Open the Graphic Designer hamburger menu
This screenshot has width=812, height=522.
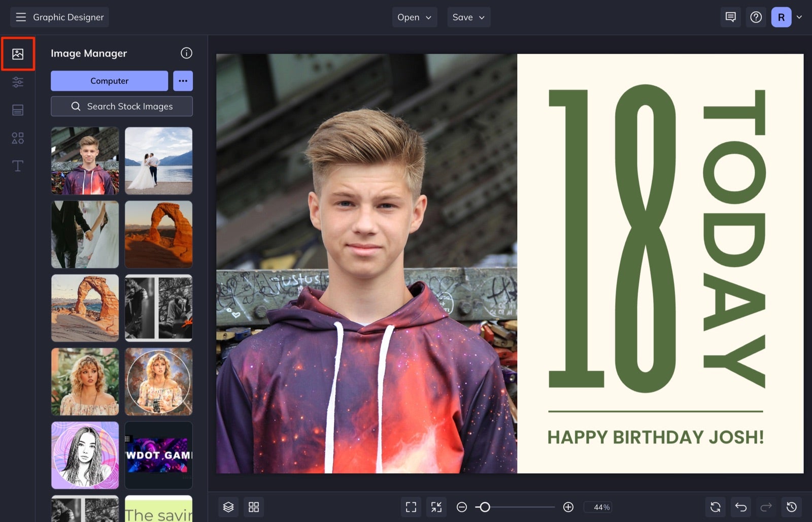(x=21, y=17)
